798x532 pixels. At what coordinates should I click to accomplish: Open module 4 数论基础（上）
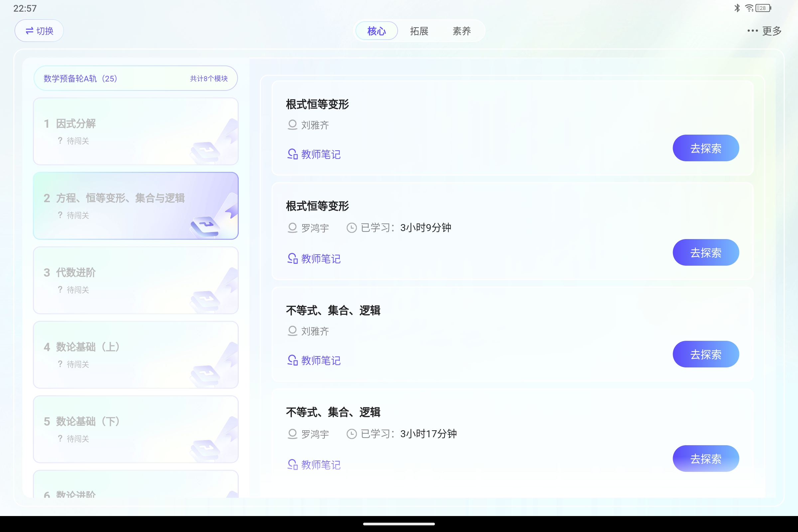(135, 355)
